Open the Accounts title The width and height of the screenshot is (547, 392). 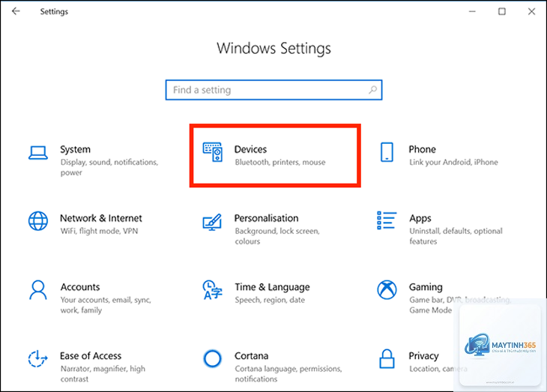pyautogui.click(x=80, y=287)
